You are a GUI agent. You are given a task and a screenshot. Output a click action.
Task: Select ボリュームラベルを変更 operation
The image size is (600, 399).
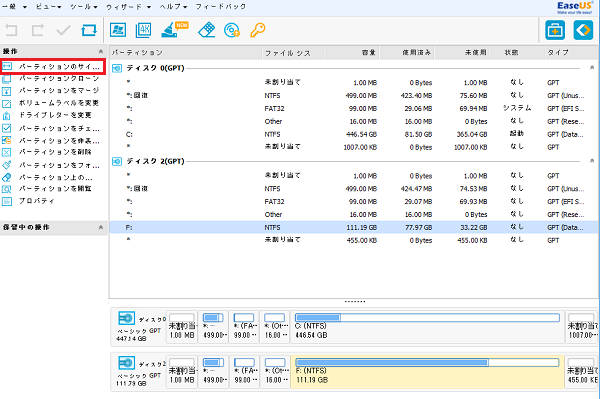point(52,103)
